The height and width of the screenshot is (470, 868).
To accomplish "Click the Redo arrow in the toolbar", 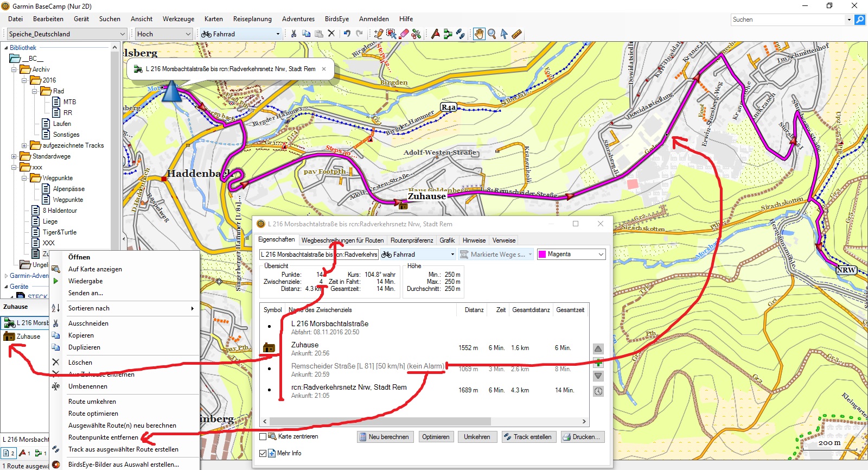I will coord(359,34).
